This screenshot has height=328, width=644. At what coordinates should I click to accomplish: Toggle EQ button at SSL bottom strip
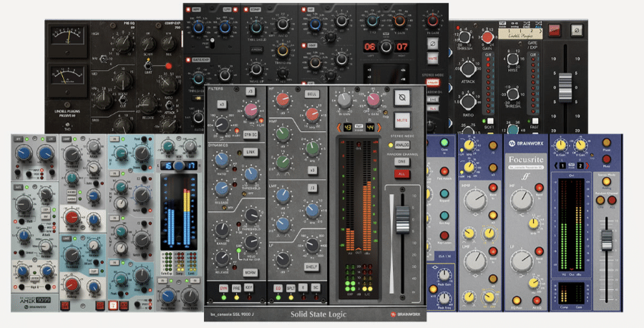[278, 288]
